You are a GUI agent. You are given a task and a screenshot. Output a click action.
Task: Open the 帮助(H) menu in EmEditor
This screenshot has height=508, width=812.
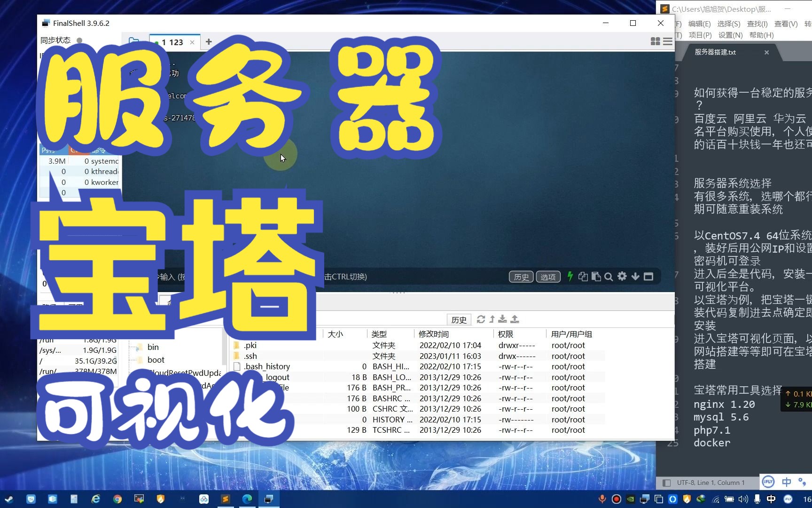761,35
